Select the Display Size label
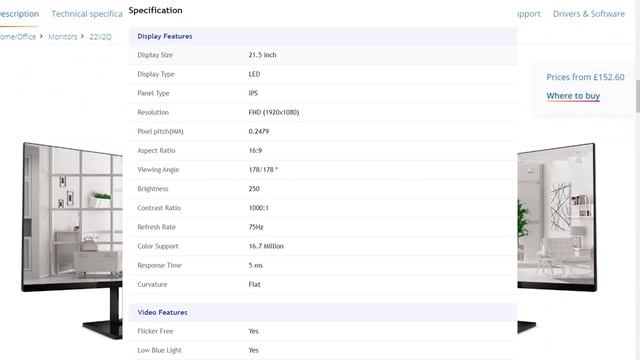The image size is (640, 360). coord(155,55)
